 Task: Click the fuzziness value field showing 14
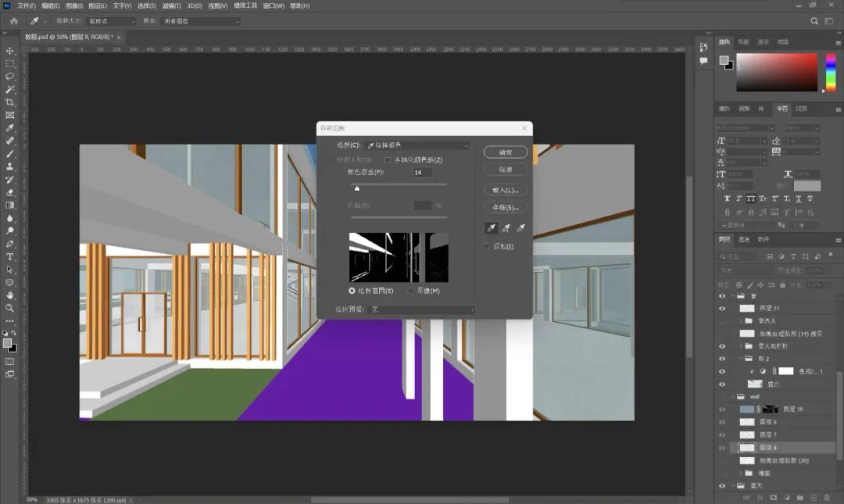[423, 173]
